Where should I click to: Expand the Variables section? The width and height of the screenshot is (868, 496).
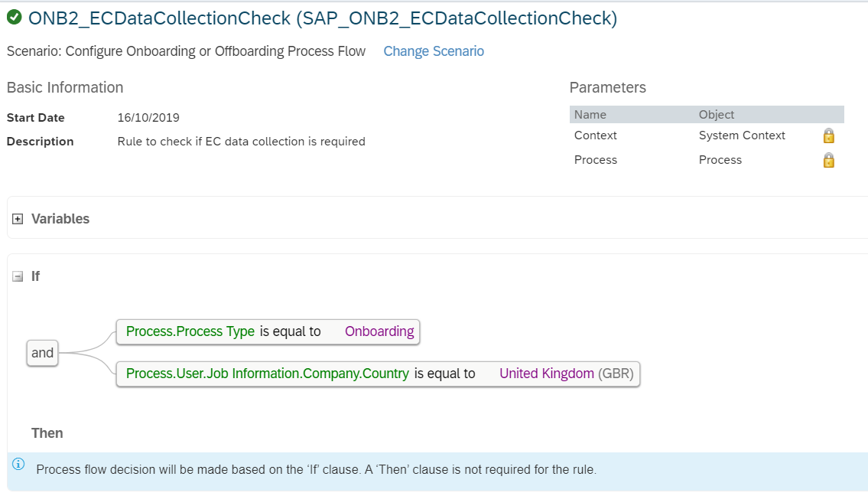pos(18,219)
